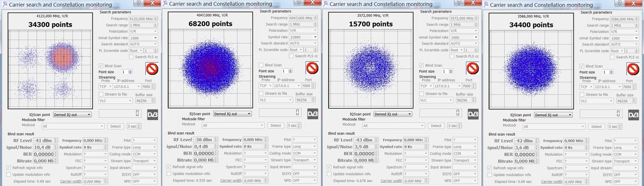Click the Signal/Noise 3,6 dB value
Screen dimensions: 644x186
(526, 147)
